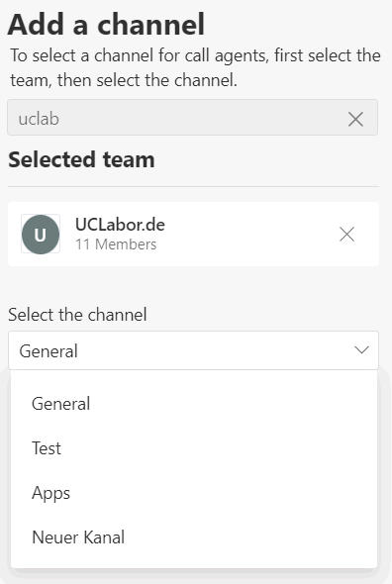Click the 11 Members text
392x584 pixels.
(x=116, y=244)
